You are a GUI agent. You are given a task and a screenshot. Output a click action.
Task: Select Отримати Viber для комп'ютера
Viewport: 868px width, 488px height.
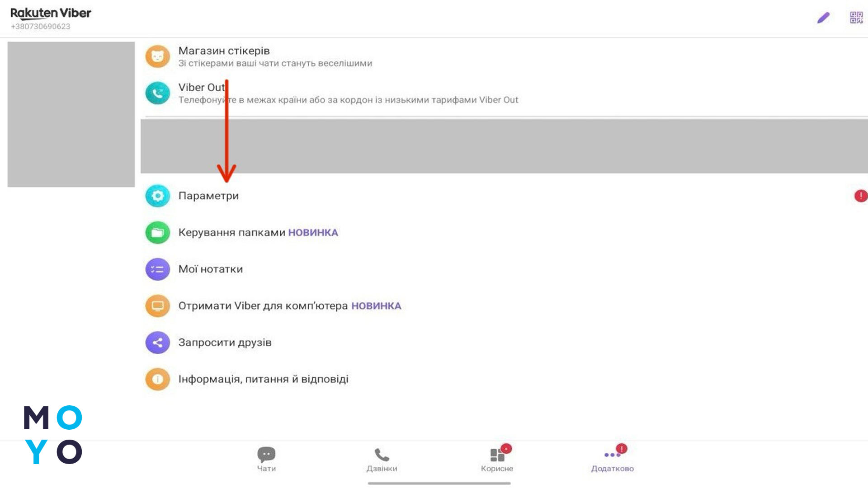504,306
